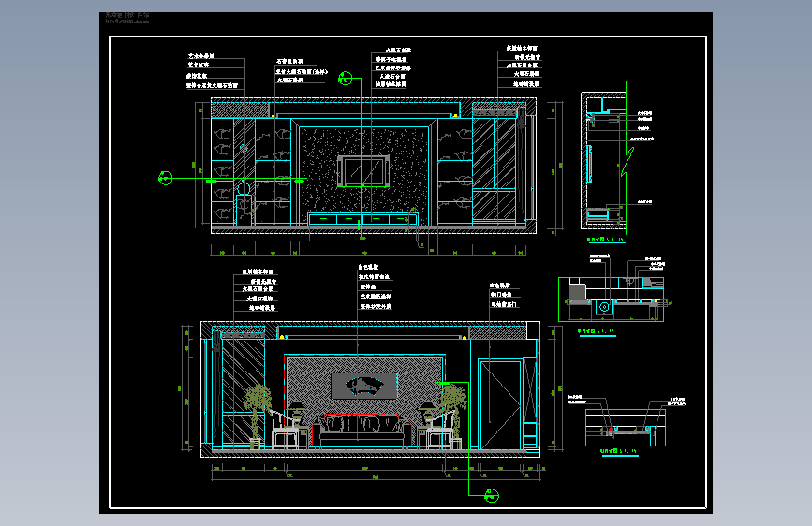This screenshot has width=812, height=526.
Task: Click the green section marker above upper elevation
Action: [345, 79]
